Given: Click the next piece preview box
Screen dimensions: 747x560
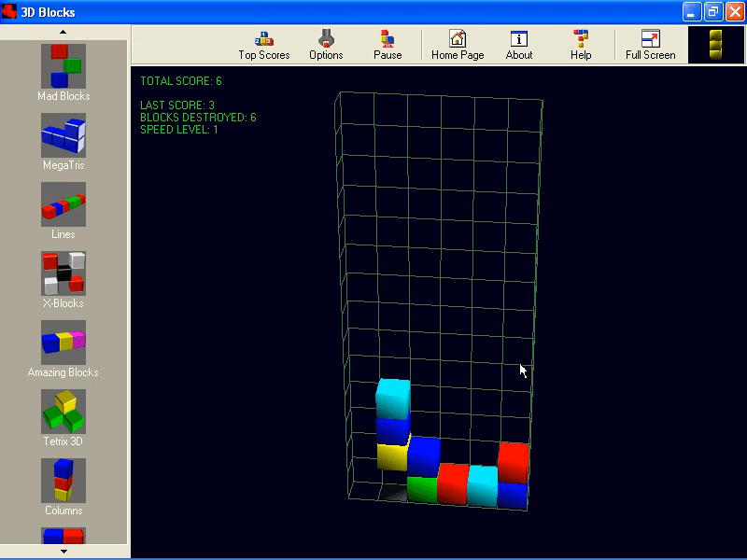Looking at the screenshot, I should (x=716, y=45).
